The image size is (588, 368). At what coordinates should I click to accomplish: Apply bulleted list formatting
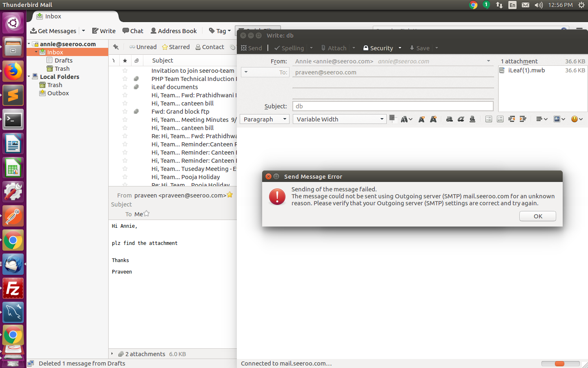pos(489,119)
